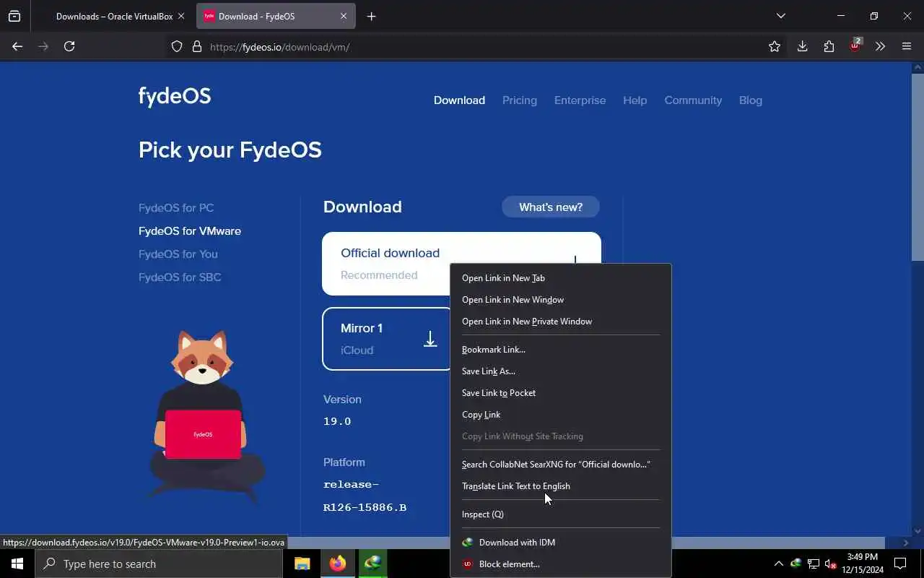Open the Blog link
Image resolution: width=924 pixels, height=578 pixels.
[751, 100]
